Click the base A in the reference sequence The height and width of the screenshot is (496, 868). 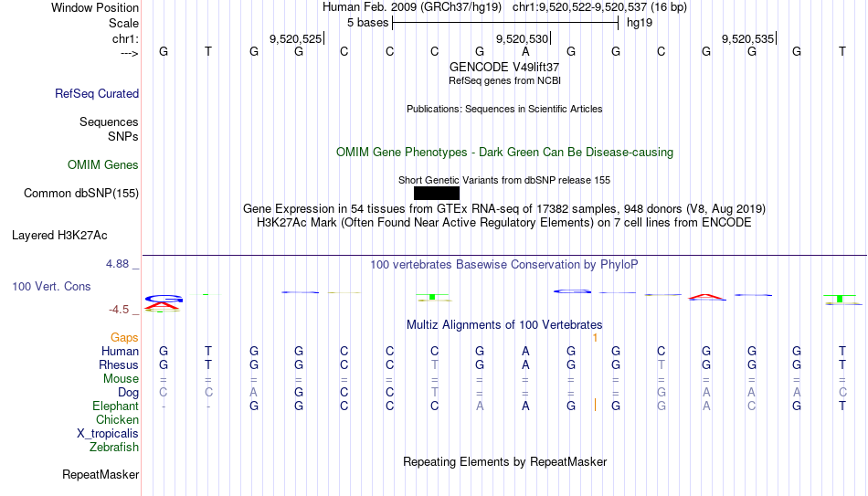(x=525, y=51)
